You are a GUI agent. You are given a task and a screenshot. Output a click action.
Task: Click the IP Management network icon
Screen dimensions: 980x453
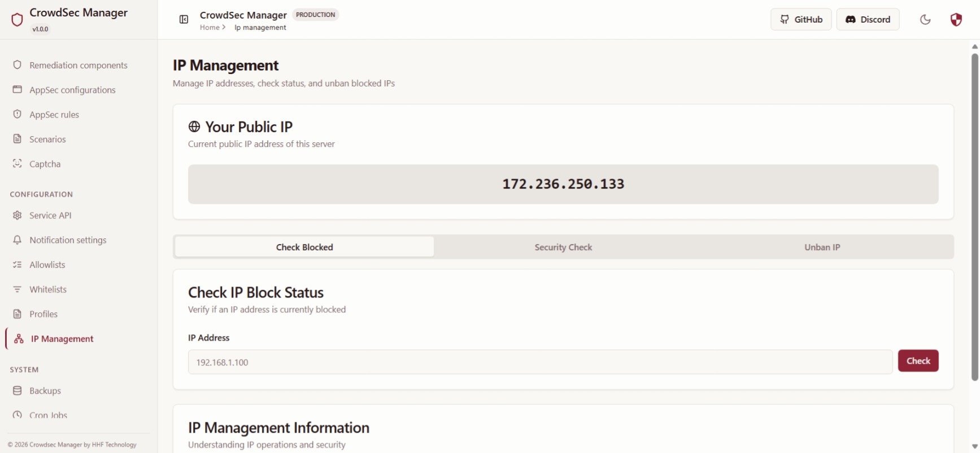(x=19, y=339)
